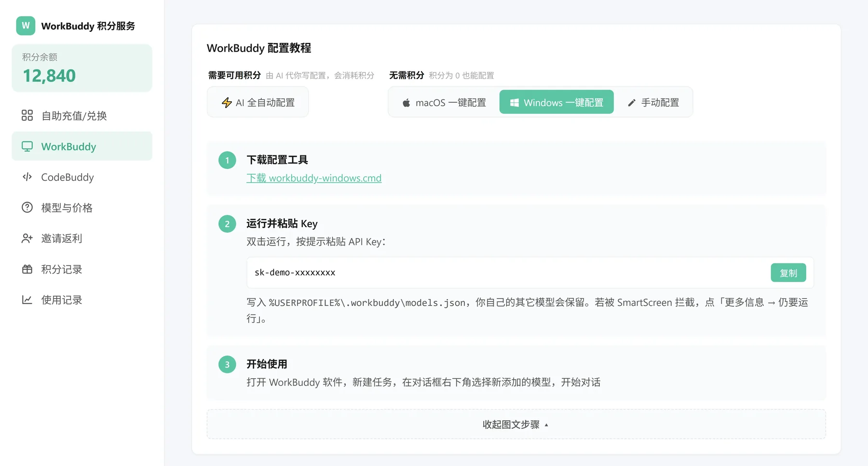The height and width of the screenshot is (466, 868).
Task: Click the 开始使用 step title
Action: click(267, 364)
